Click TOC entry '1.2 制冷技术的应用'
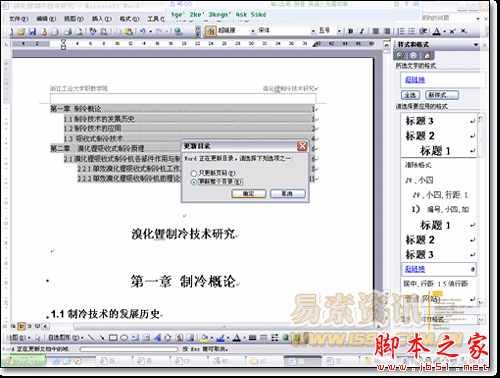Viewport: 500px width, 378px height. pos(189,128)
